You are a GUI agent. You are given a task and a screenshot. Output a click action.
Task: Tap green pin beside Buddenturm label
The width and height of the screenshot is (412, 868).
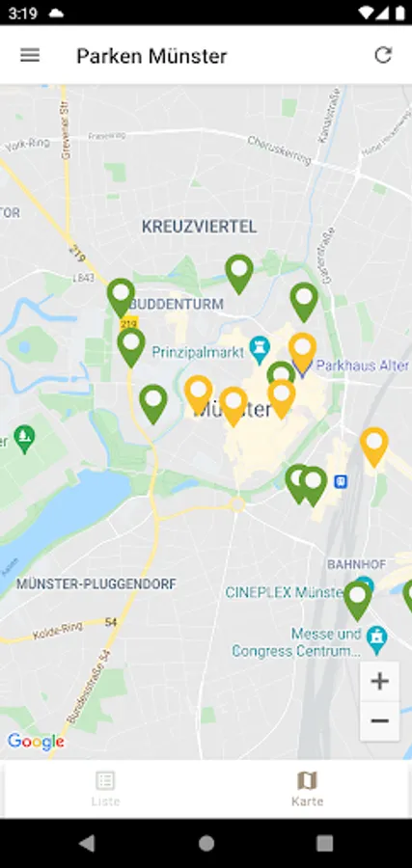click(x=121, y=298)
